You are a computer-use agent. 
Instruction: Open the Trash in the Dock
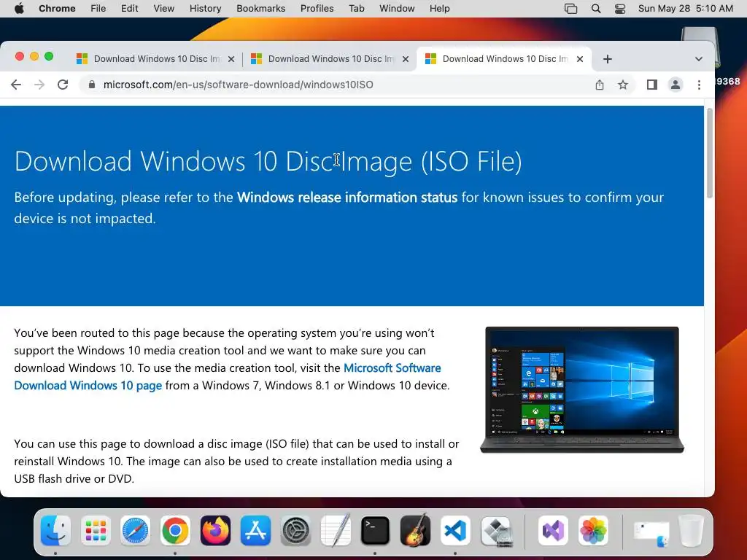click(x=691, y=531)
